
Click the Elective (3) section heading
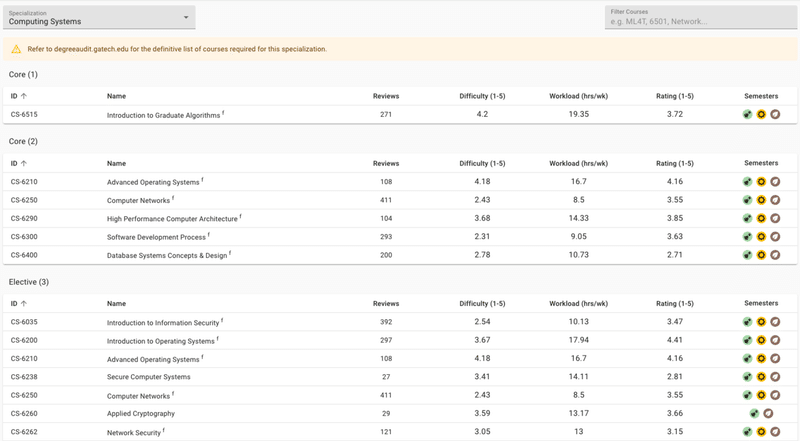coord(29,282)
